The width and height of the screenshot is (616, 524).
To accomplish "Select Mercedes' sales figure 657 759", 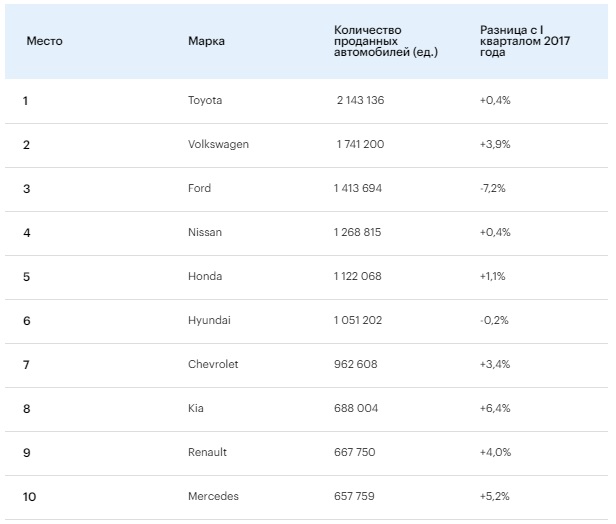I will click(x=355, y=496).
